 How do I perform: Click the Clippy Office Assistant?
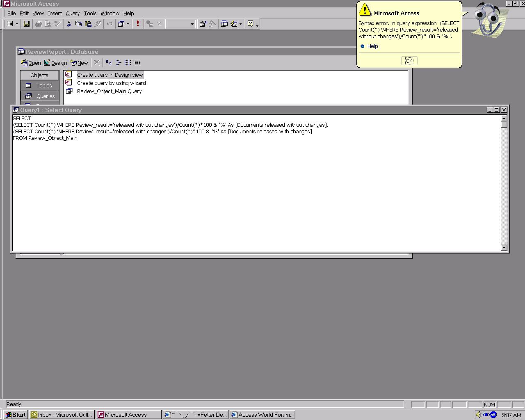(490, 21)
